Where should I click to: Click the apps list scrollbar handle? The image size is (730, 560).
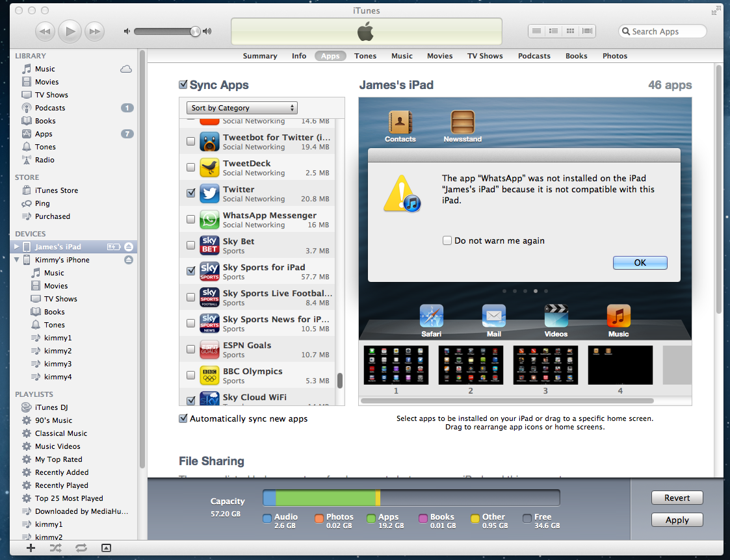coord(340,381)
